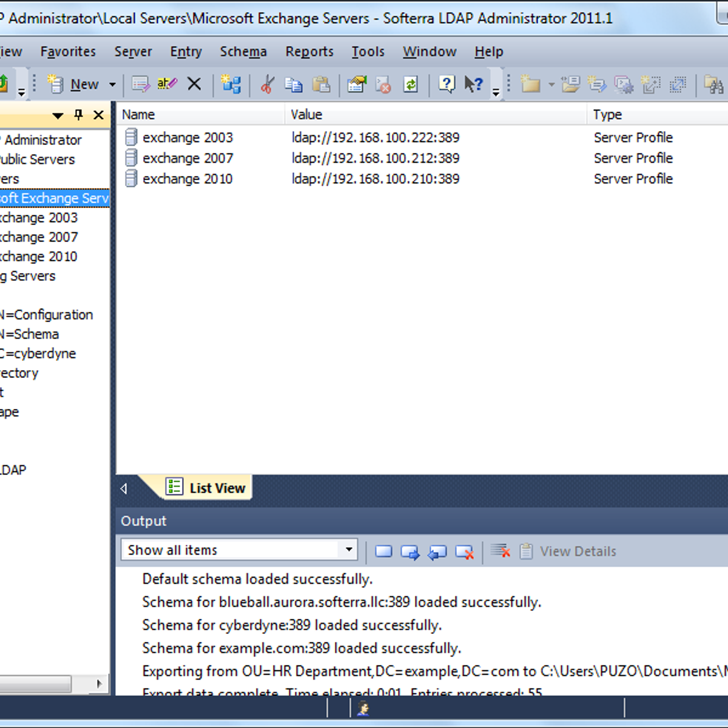Click the Help question mark icon
This screenshot has height=728, width=728.
coord(447,84)
